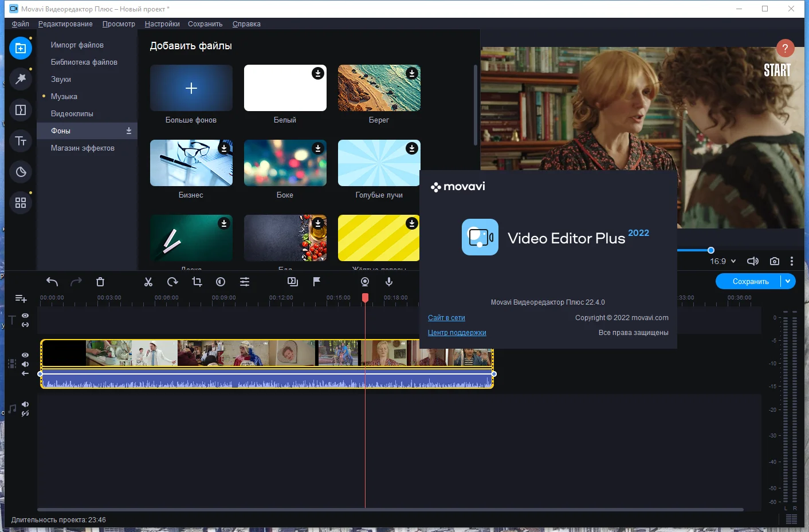Image resolution: width=809 pixels, height=532 pixels.
Task: Split clip with scissors tool
Action: click(x=148, y=282)
